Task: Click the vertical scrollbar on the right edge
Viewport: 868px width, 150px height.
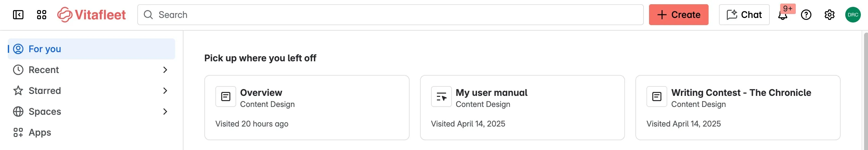Action: point(865,91)
